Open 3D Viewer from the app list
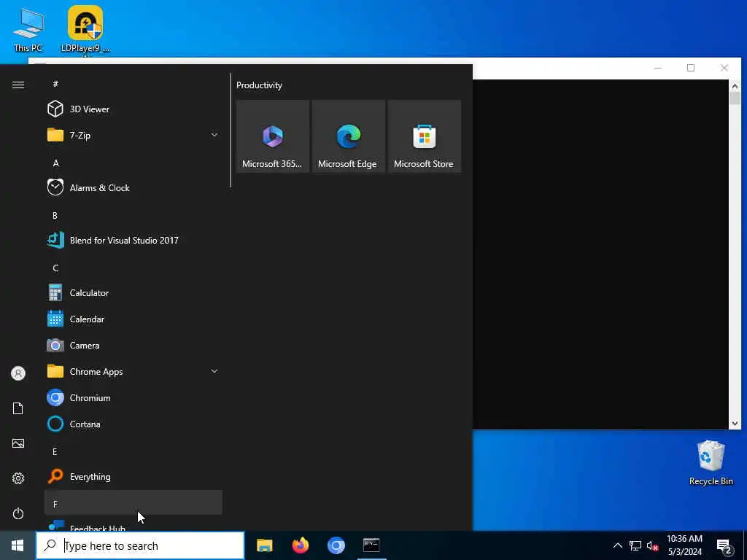Screen dimensions: 747x560 point(133,109)
